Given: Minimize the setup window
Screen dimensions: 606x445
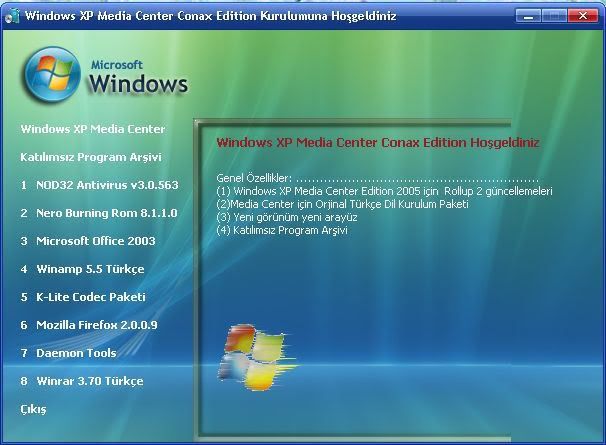Looking at the screenshot, I should [x=528, y=16].
